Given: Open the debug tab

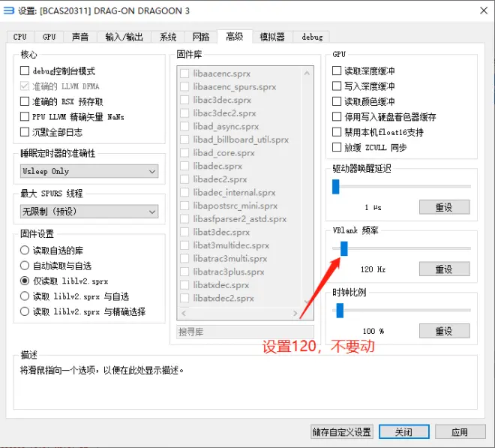Looking at the screenshot, I should click(312, 37).
